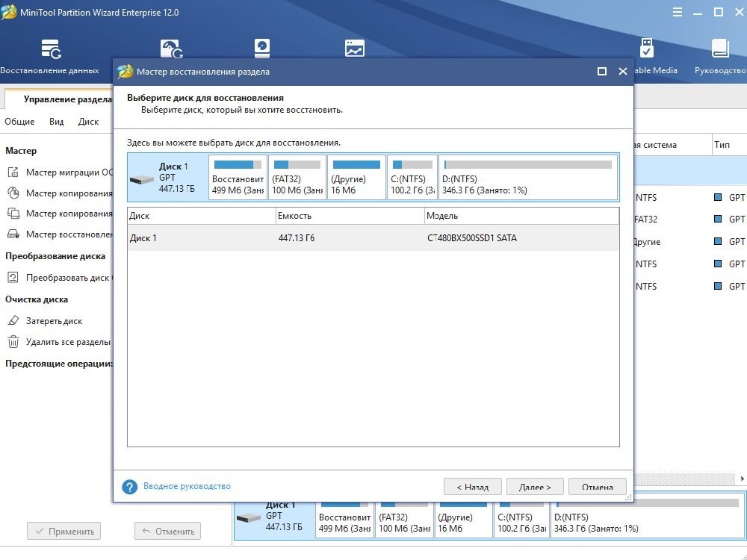Click the 'Отменить' undo button

(167, 531)
